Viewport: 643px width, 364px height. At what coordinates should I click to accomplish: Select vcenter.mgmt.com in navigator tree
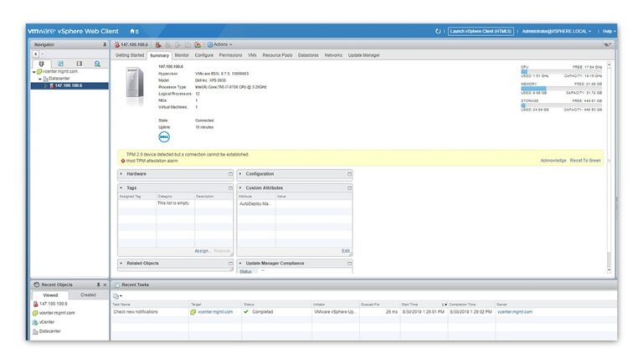click(x=59, y=71)
